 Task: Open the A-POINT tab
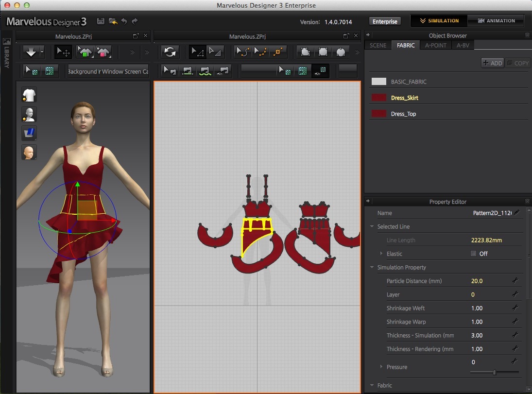(x=436, y=45)
